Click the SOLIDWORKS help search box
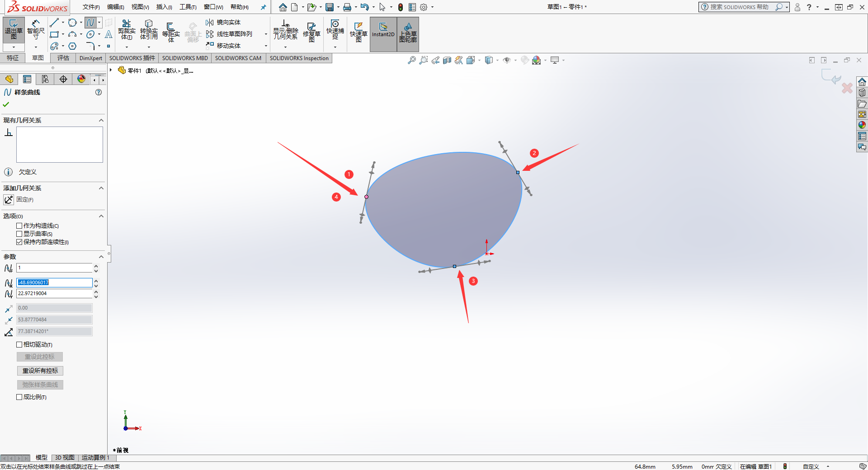The image size is (868, 470). click(x=739, y=7)
